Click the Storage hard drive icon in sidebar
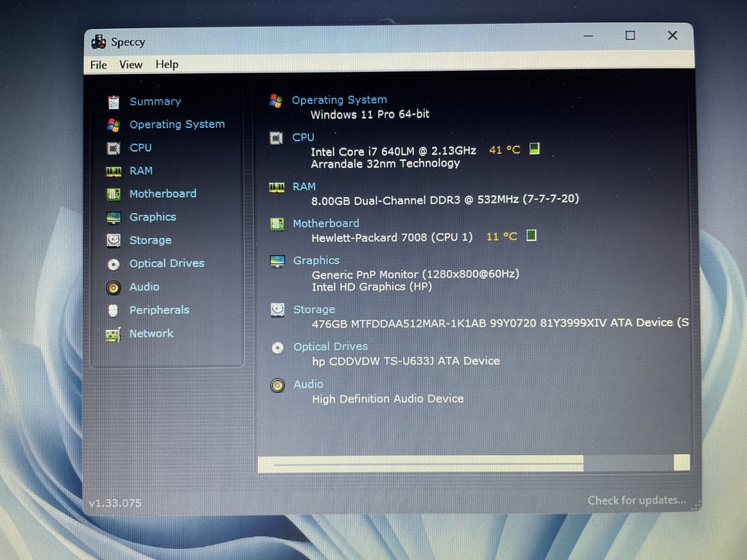Image resolution: width=747 pixels, height=560 pixels. 113,240
